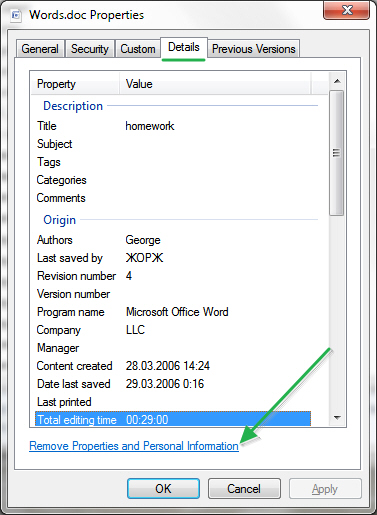
Task: Click the Property column header
Action: 76,84
